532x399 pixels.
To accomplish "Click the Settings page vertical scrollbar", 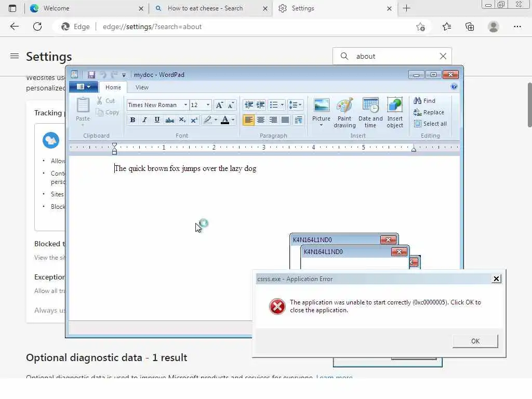I will [x=529, y=105].
